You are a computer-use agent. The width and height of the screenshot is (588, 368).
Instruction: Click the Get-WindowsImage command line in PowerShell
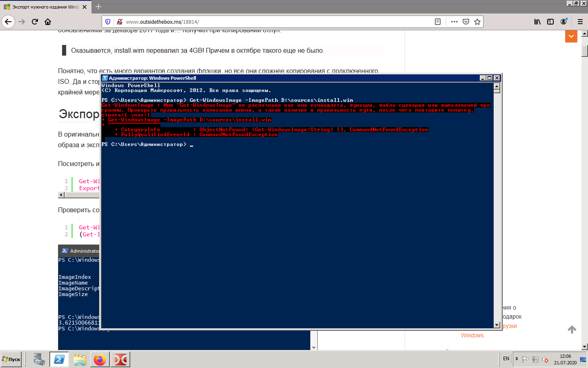click(x=227, y=100)
